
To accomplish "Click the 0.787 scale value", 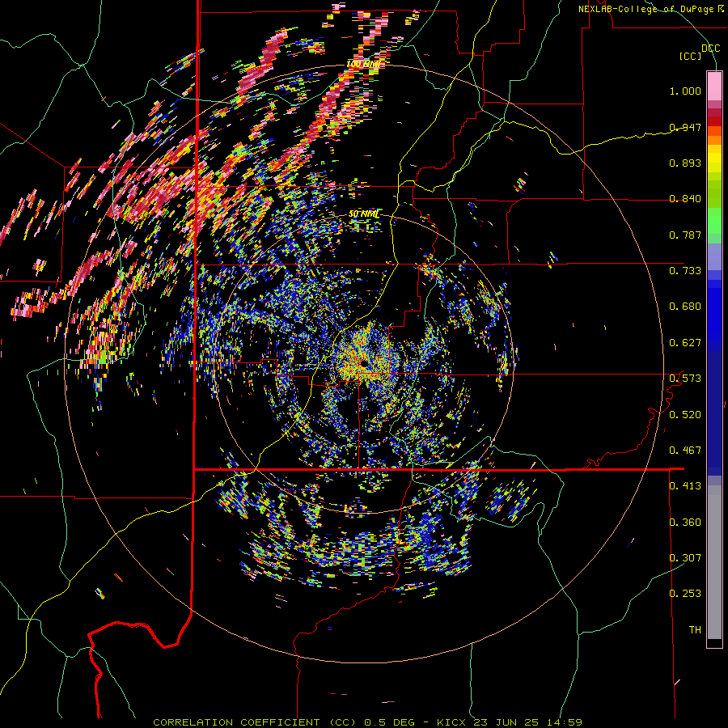I will point(685,235).
